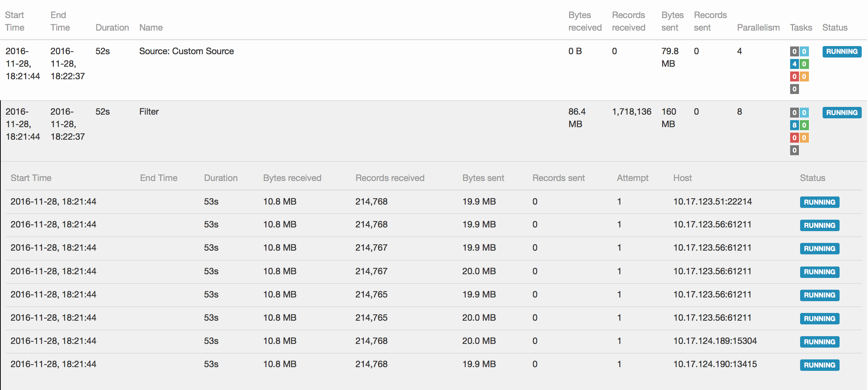
Task: Click 214,765 records in row with 19.9 MB sent
Action: 371,295
